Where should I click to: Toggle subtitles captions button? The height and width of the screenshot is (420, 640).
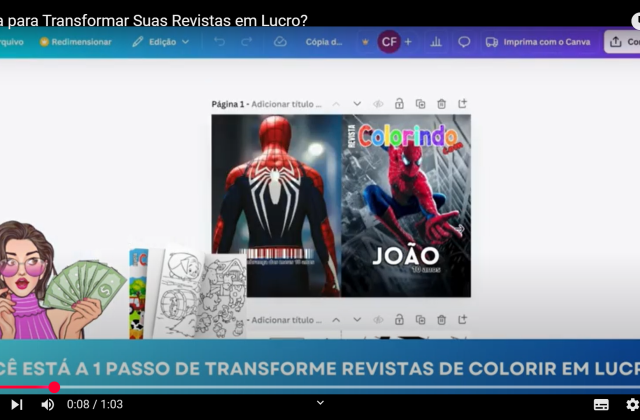coord(601,404)
